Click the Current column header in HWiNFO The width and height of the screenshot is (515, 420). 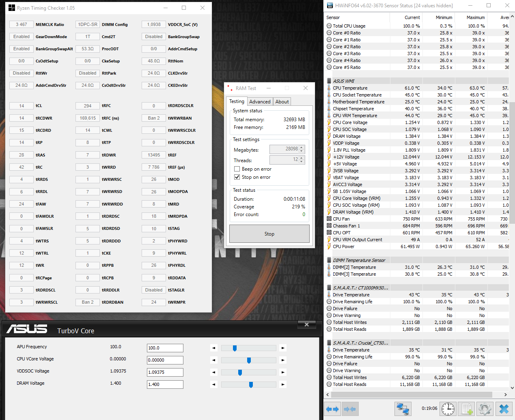[x=406, y=17]
